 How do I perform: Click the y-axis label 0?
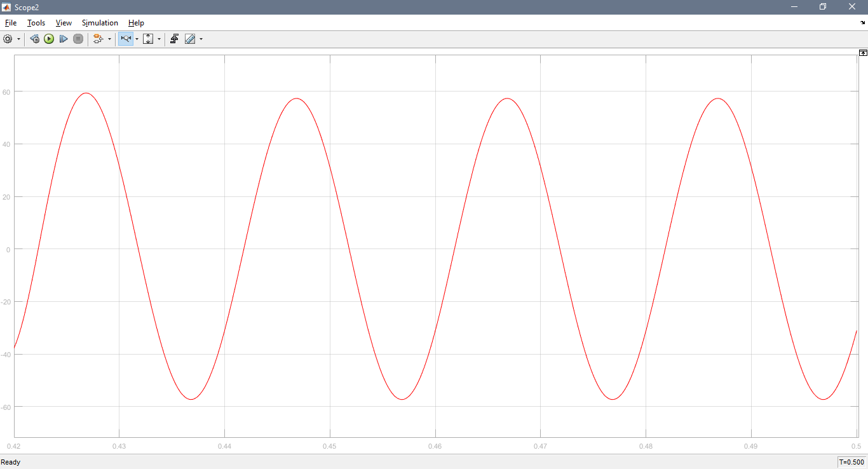pyautogui.click(x=9, y=249)
